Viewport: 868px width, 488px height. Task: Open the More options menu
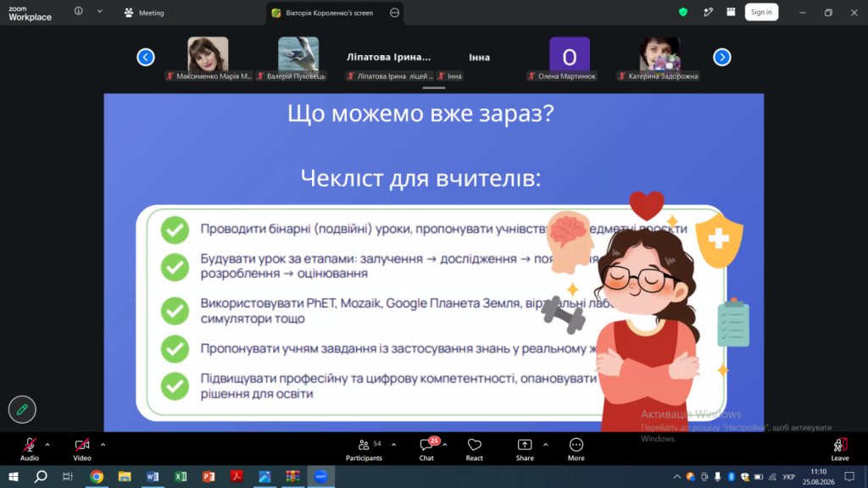coord(576,449)
